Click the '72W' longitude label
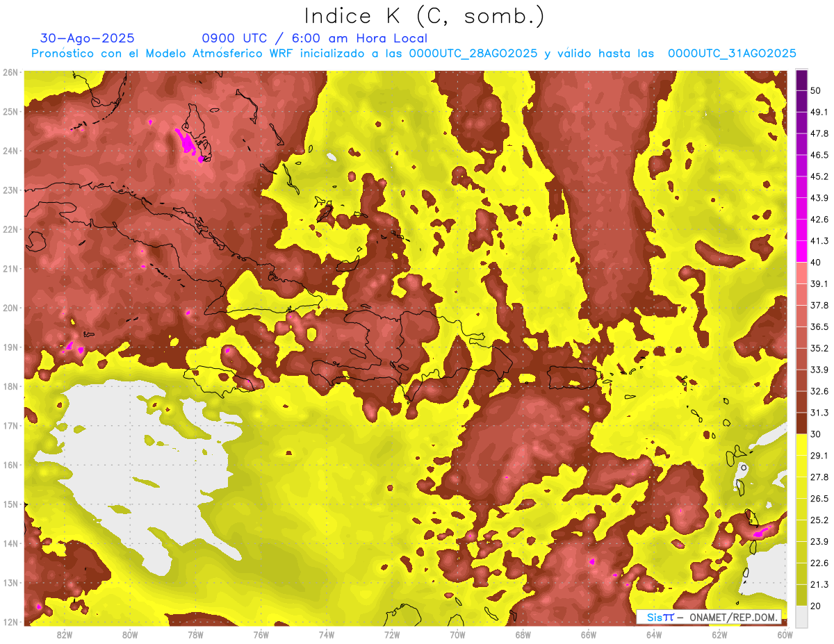834x644 pixels. click(392, 634)
